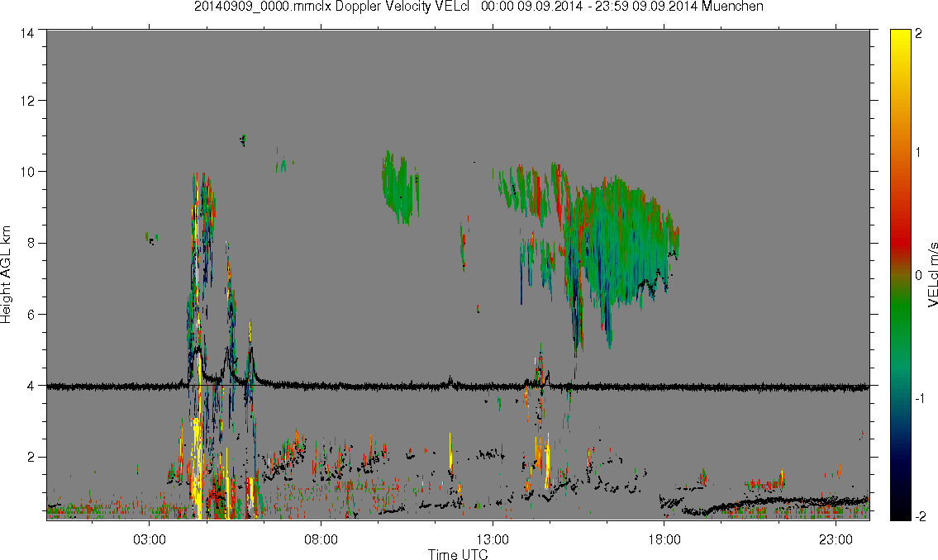Click the 'Time UTC' x-axis label
This screenshot has width=938, height=560.
tap(458, 554)
